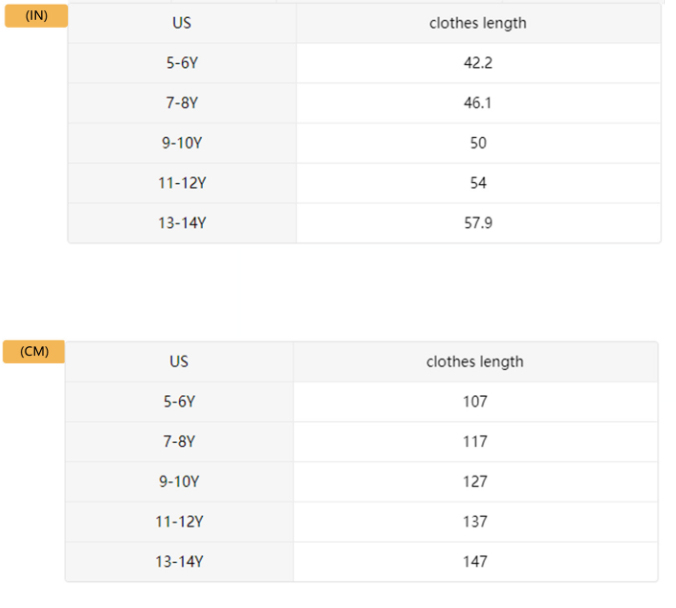This screenshot has width=676, height=608.
Task: Click the 54 value in inches table
Action: [478, 183]
